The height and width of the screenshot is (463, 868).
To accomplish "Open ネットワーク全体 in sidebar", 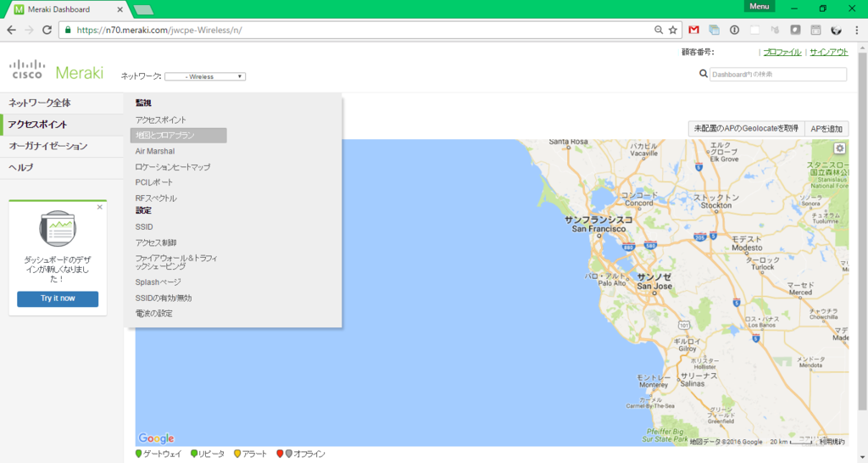I will point(61,103).
